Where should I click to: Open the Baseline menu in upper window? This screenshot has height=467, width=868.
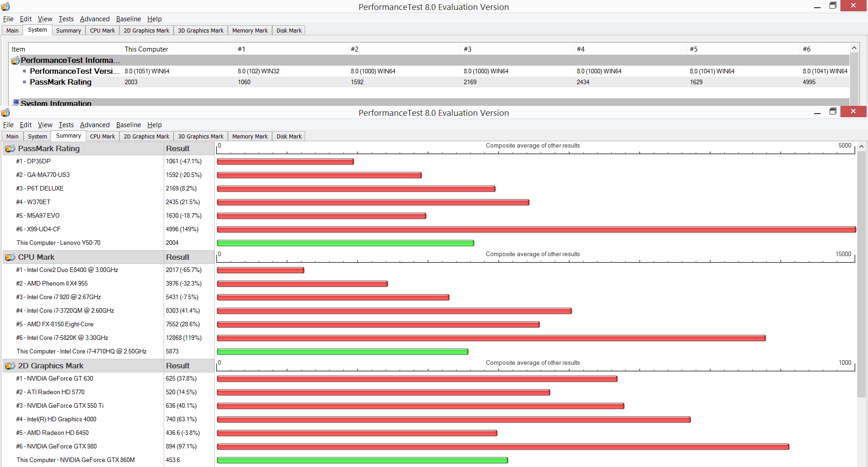pyautogui.click(x=128, y=19)
